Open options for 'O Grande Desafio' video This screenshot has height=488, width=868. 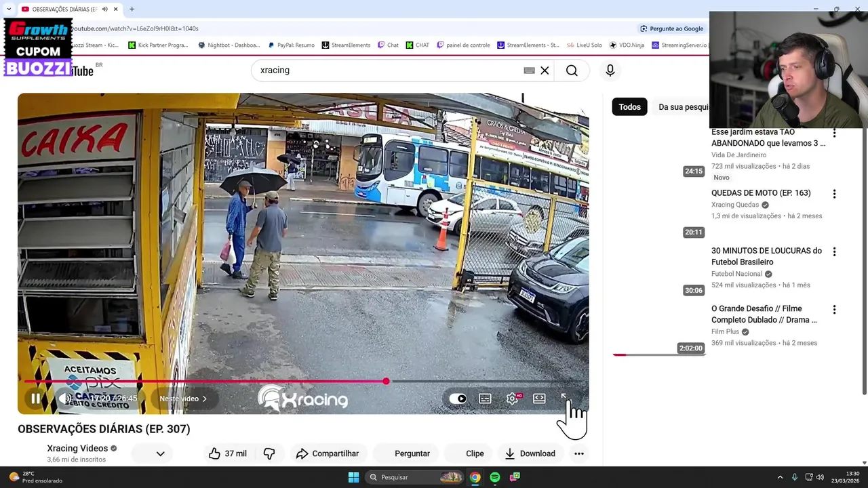[834, 310]
